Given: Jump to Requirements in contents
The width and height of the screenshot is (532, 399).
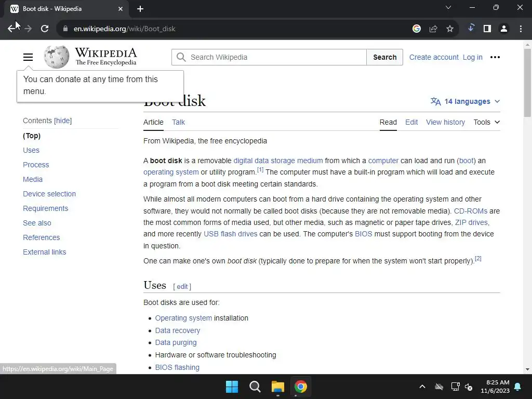Looking at the screenshot, I should pyautogui.click(x=46, y=209).
